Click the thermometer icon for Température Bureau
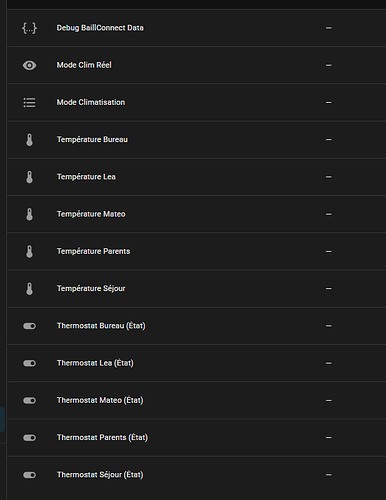This screenshot has width=386, height=500. [x=30, y=140]
